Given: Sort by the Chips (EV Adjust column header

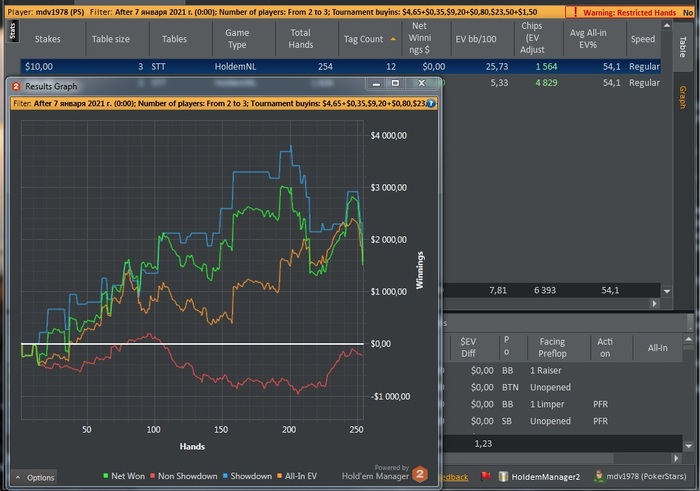Looking at the screenshot, I should pyautogui.click(x=532, y=38).
